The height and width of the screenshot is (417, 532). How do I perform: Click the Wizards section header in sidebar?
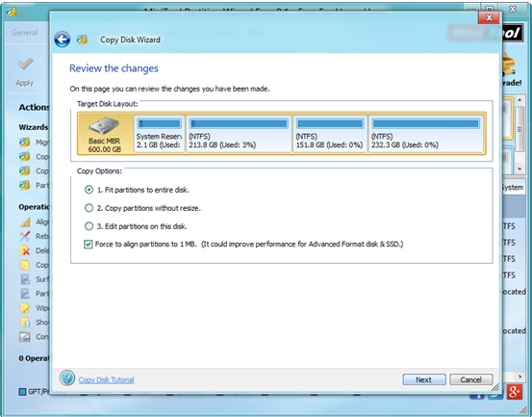click(34, 127)
